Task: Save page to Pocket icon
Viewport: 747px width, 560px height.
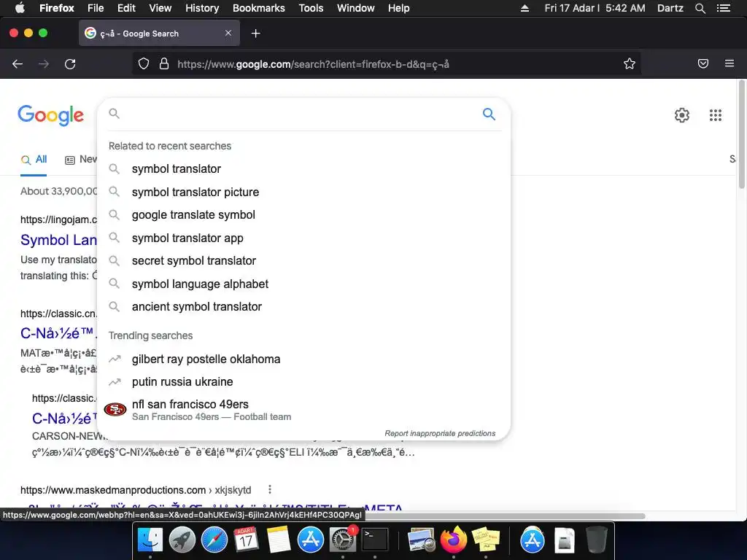Action: point(703,63)
